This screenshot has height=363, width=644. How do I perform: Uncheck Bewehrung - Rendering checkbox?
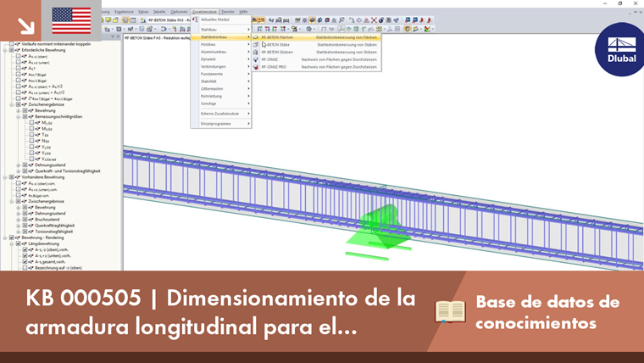tap(12, 237)
